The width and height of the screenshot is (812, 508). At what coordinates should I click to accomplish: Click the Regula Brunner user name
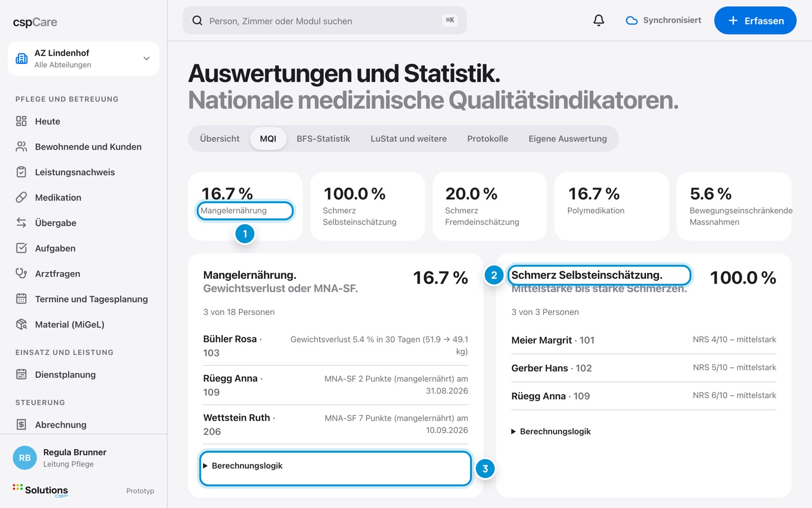point(75,452)
